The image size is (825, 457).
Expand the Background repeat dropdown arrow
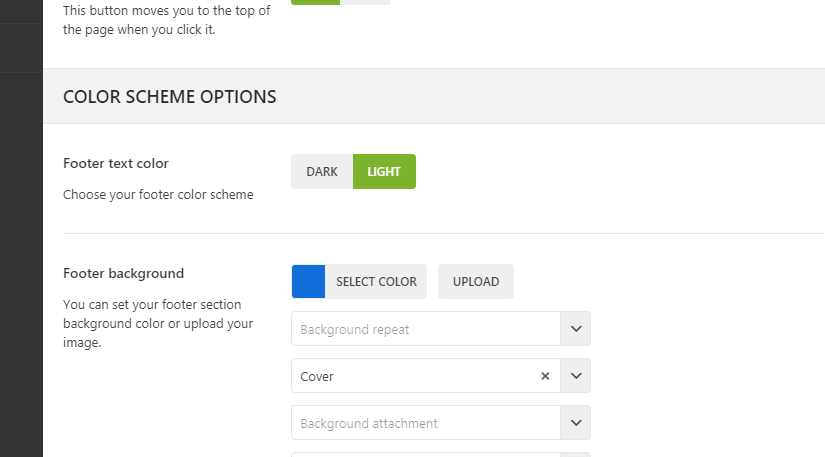pos(576,329)
